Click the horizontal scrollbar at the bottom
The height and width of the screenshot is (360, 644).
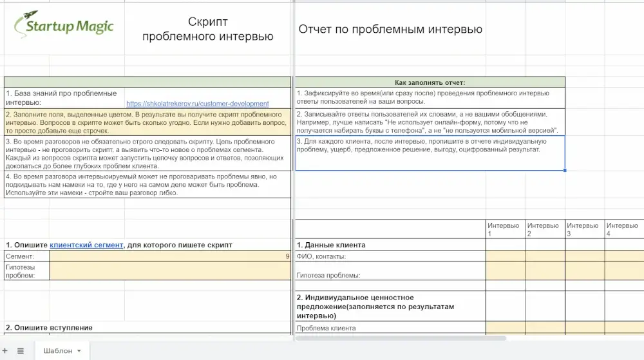coord(401,338)
